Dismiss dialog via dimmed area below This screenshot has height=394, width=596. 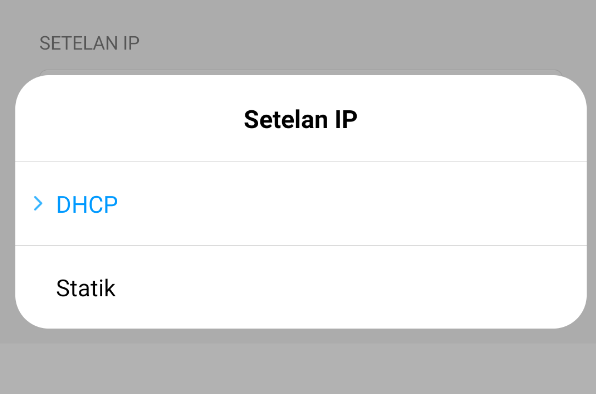coord(298,365)
